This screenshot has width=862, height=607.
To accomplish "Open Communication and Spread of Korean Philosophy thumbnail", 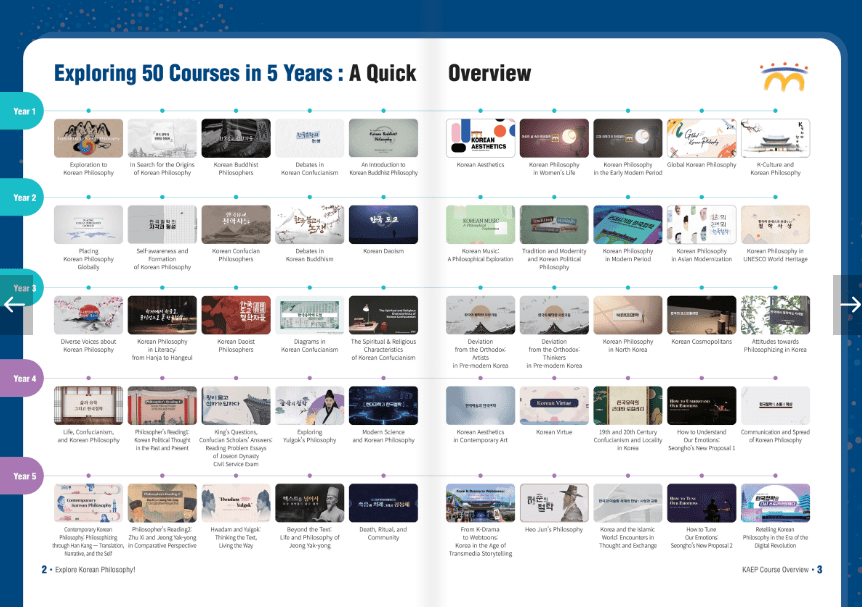I will (x=775, y=405).
